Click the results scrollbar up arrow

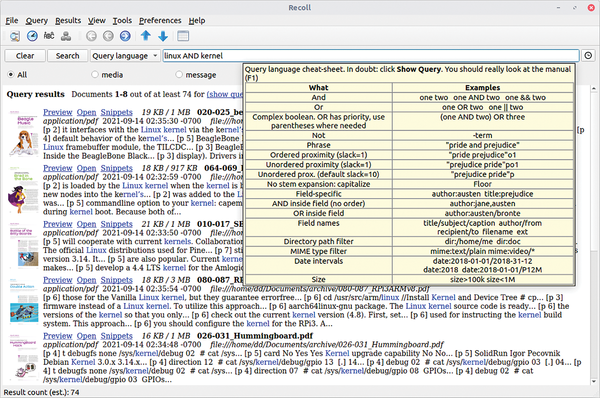tap(593, 88)
